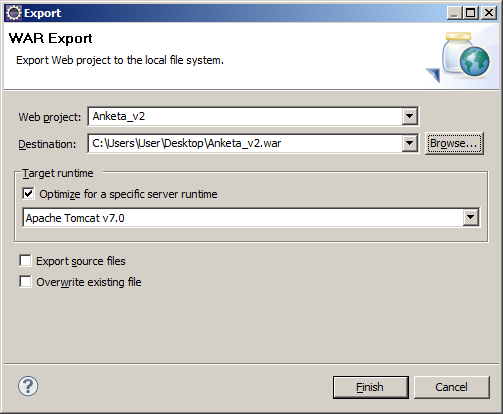Uncheck Optimize for a specific server runtime
503x414 pixels.
(28, 193)
